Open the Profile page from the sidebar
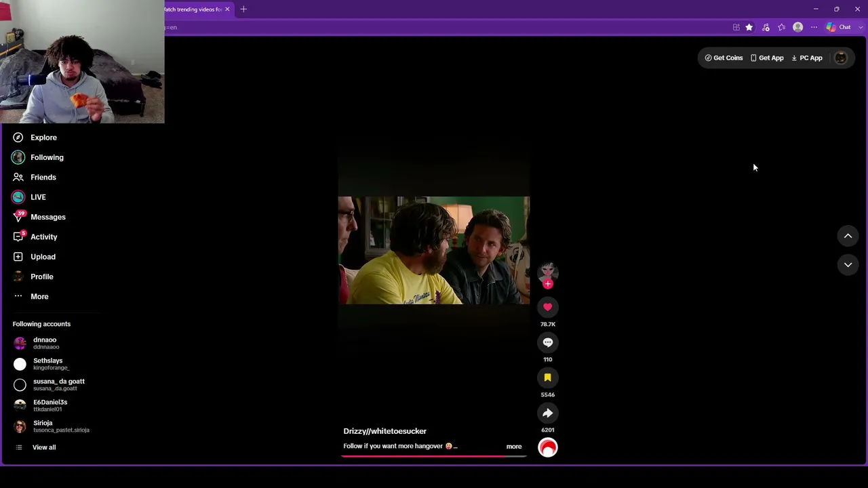Image resolution: width=868 pixels, height=488 pixels. tap(33, 277)
